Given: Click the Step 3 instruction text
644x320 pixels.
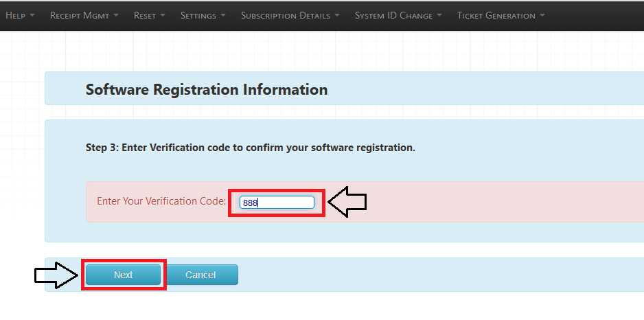Looking at the screenshot, I should (x=251, y=148).
